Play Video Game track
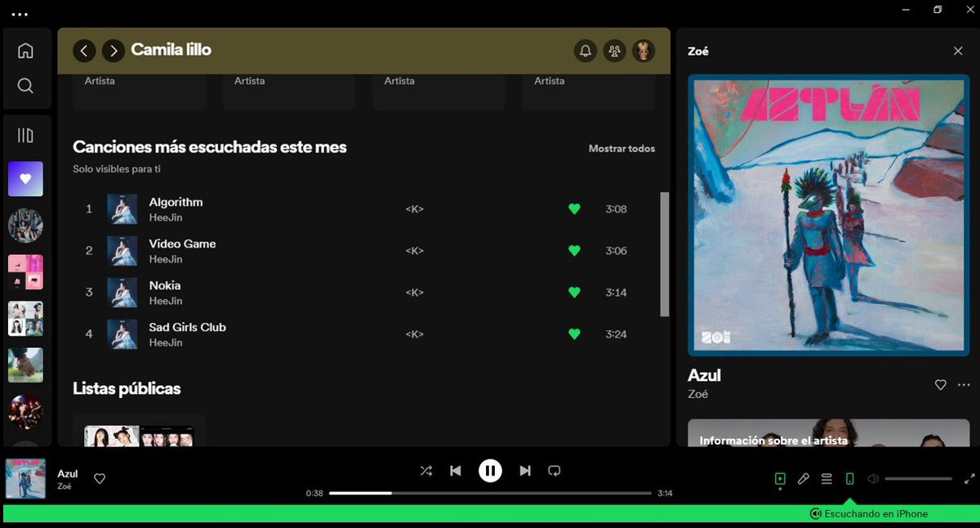The height and width of the screenshot is (528, 980). (182, 244)
